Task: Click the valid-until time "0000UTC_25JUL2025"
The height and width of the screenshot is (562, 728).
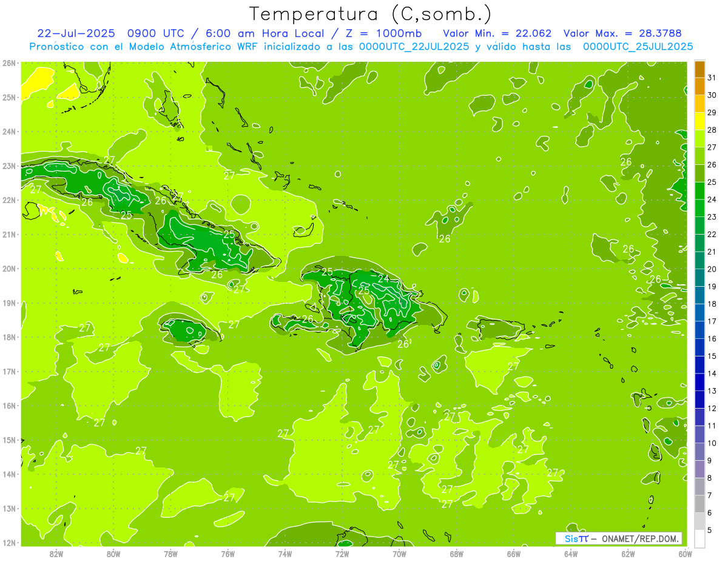Action: 638,47
